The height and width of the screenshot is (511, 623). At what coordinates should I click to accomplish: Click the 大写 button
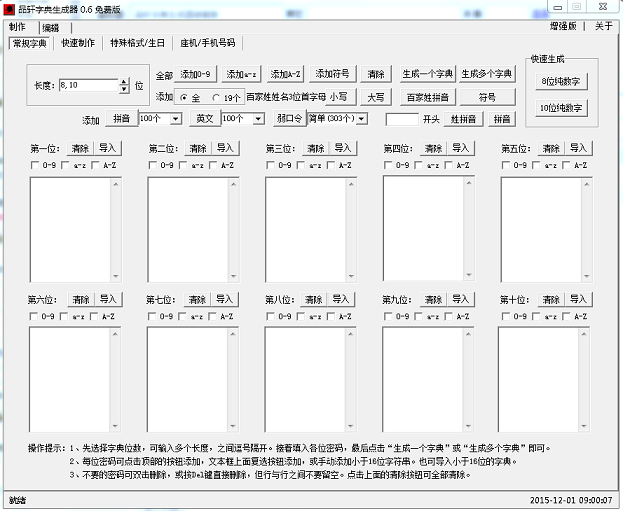375,97
